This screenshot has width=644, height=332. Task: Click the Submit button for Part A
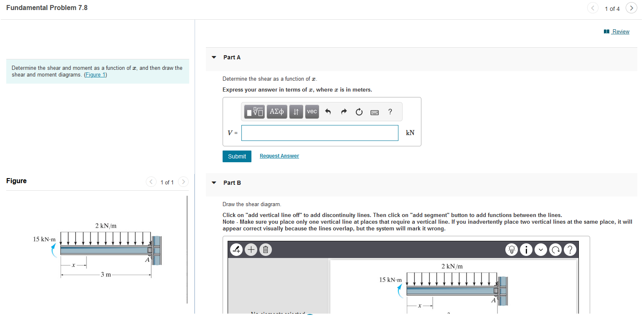[x=237, y=156]
